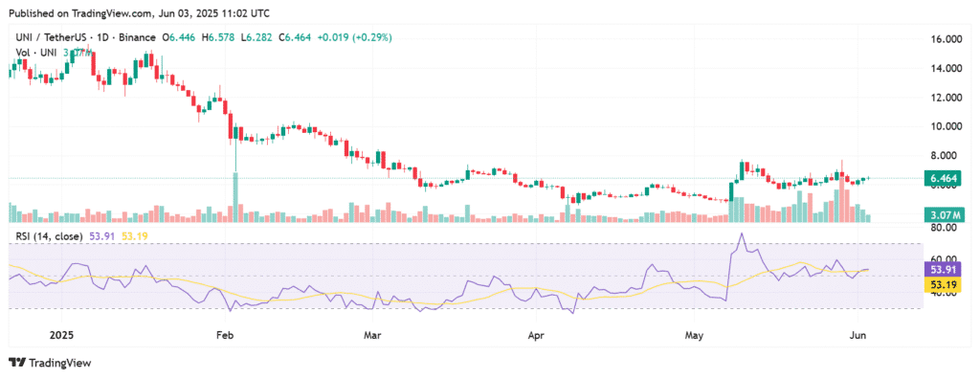Click the 2025 time axis label
Screen dimensions: 980x378
coord(62,335)
